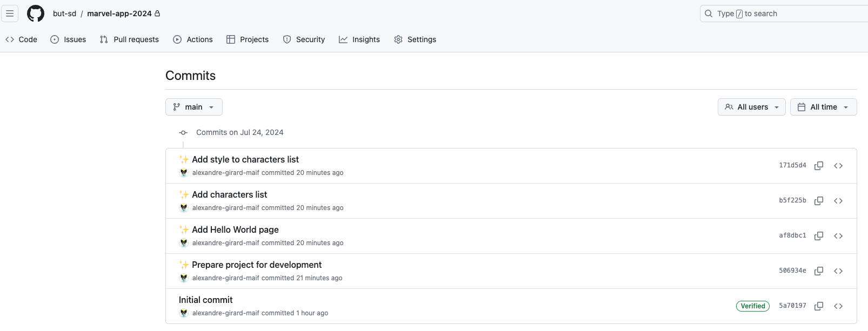Click the search magnifier icon
Screen dimensions: 868x331
coord(709,13)
